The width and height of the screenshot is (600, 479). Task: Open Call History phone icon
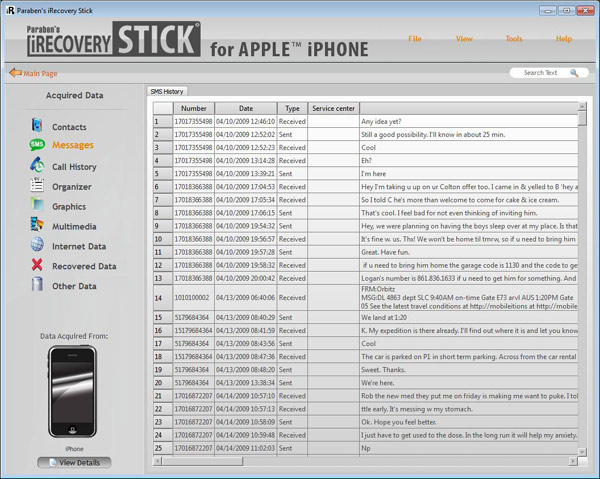(x=37, y=166)
